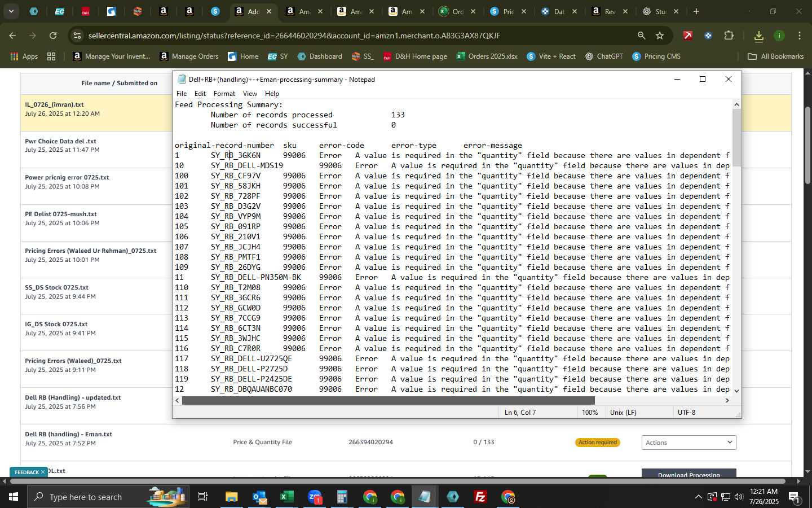812x508 pixels.
Task: Open the Dashboard bookmark
Action: pos(320,56)
